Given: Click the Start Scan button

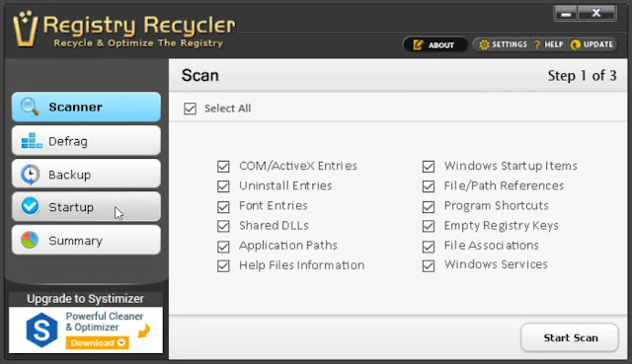Looking at the screenshot, I should coord(570,337).
